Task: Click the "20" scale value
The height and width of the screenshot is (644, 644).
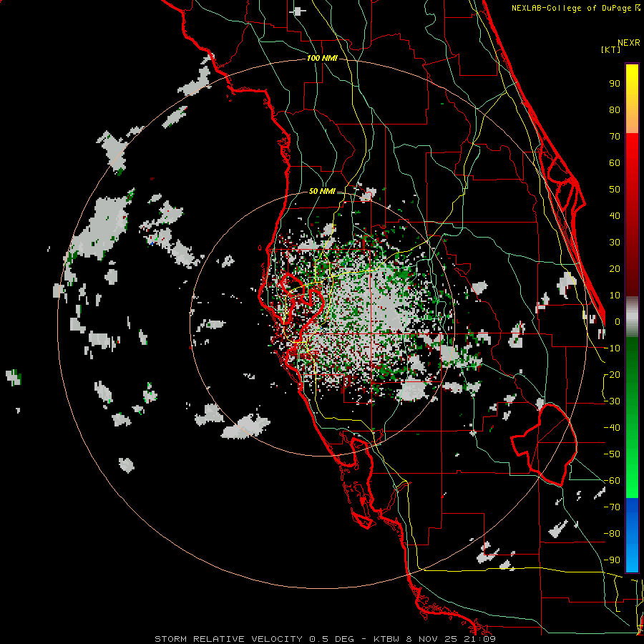Action: coord(615,268)
